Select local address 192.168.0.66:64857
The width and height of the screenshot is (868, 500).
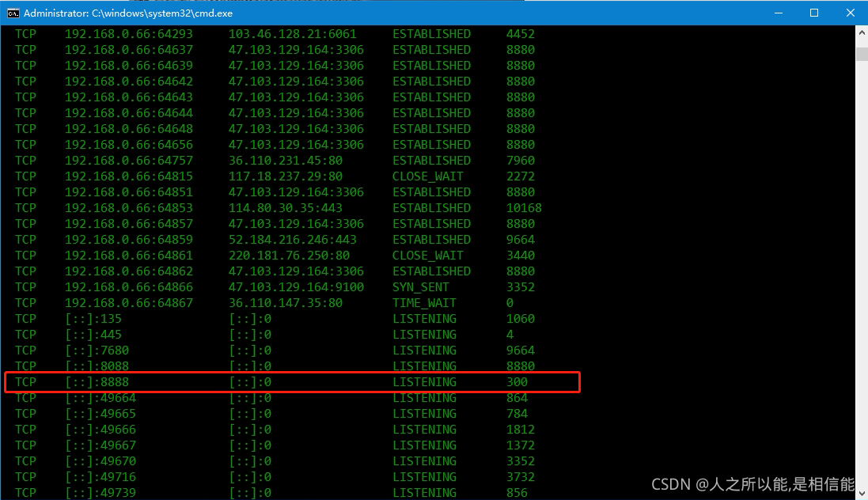[129, 224]
